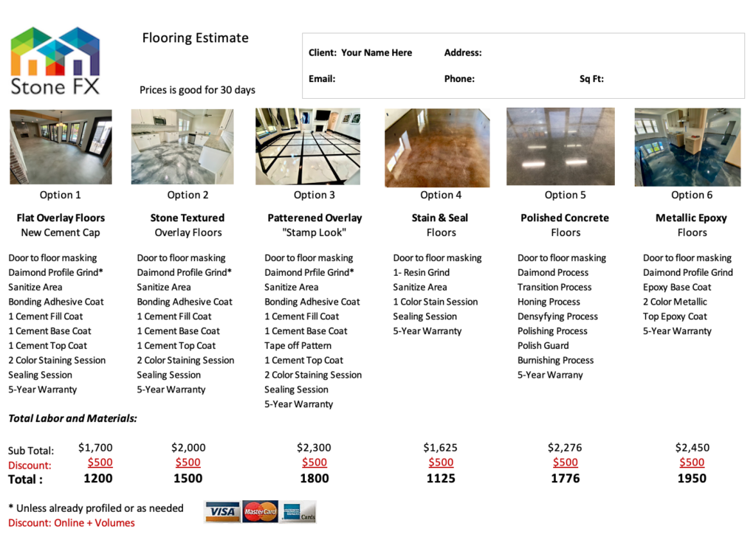Viewport: 756px width, 540px height.
Task: Click the Flooring Estimate title
Action: pos(195,38)
